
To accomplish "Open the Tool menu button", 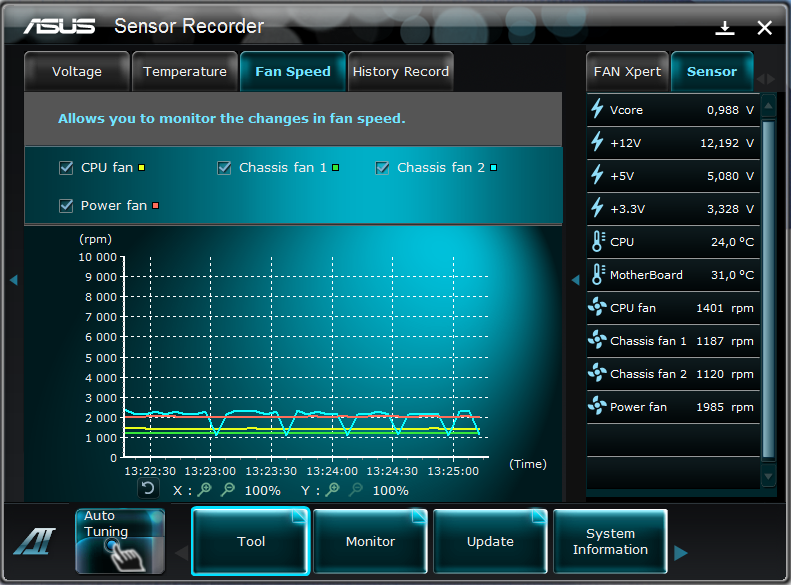I will [x=251, y=541].
